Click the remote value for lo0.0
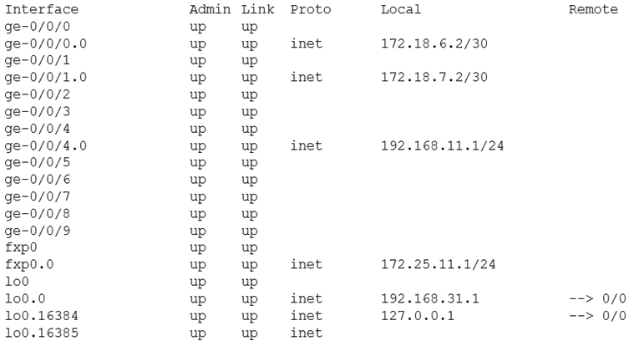The image size is (644, 346). tap(597, 298)
